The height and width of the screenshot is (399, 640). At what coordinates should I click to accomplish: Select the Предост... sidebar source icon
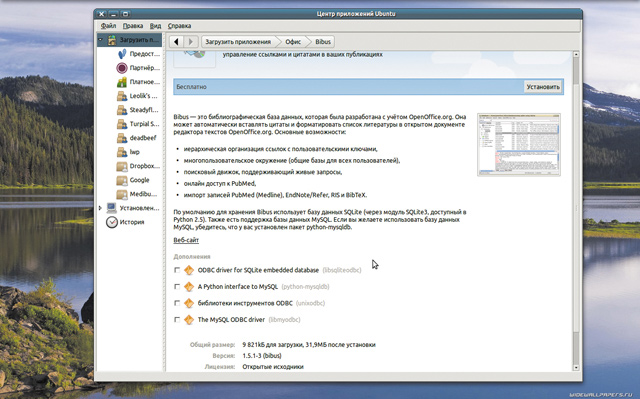click(122, 54)
